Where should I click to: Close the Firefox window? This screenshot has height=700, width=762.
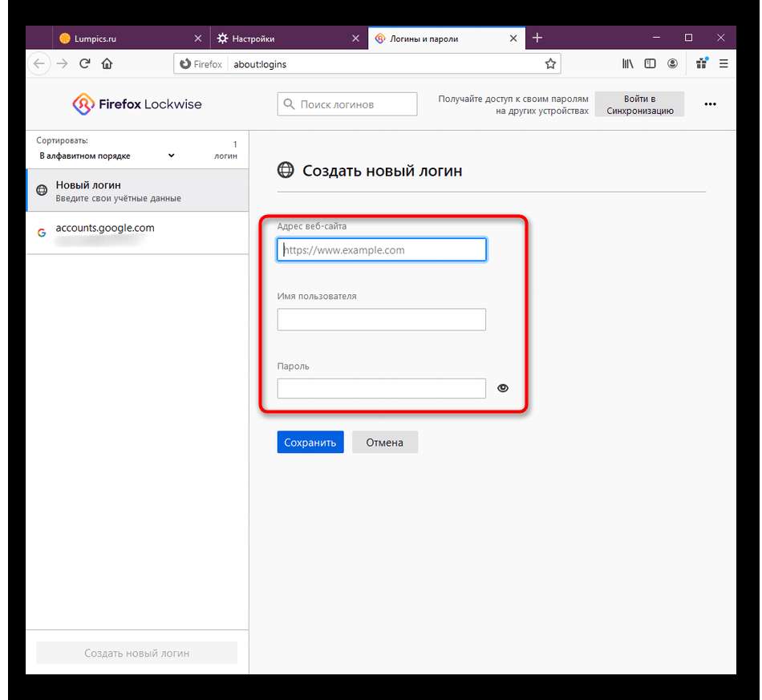[721, 38]
